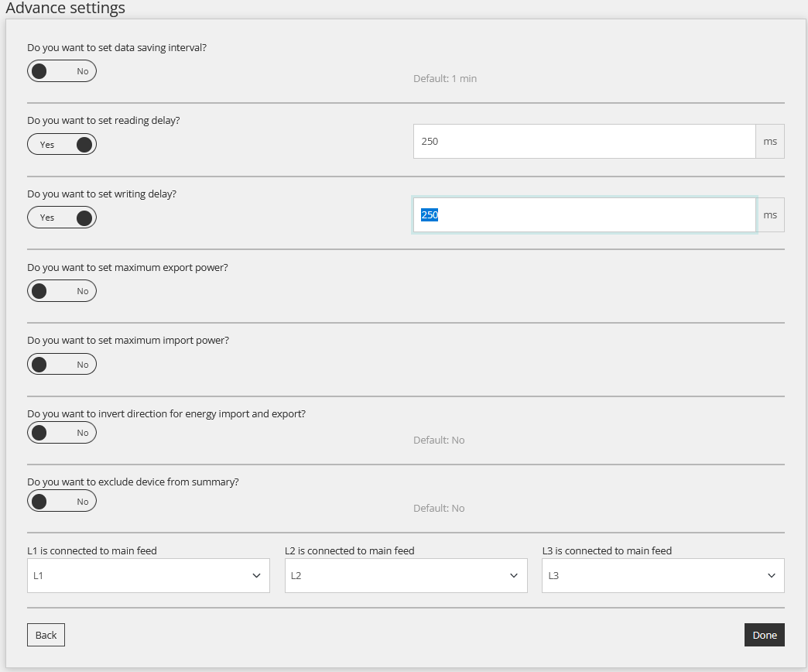Click 'Default: No' under invert direction
808x672 pixels.
pos(439,440)
